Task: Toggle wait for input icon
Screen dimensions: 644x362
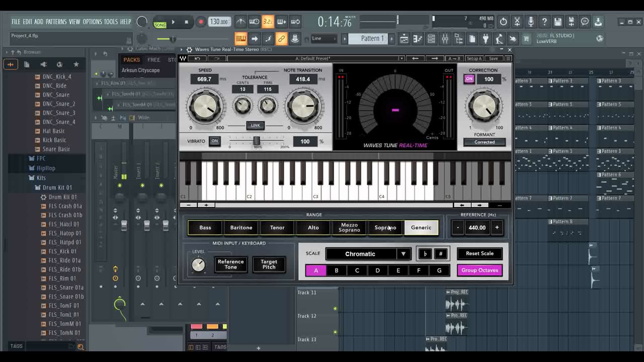Action: [255, 22]
